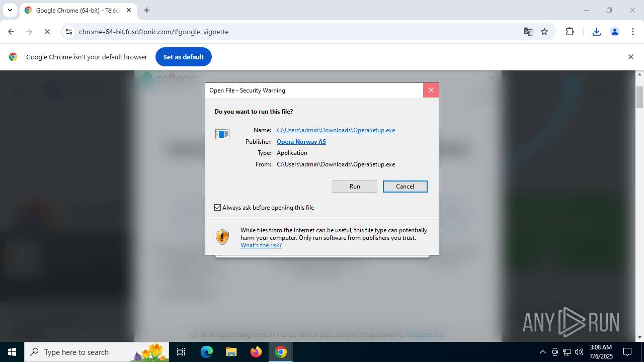Cancel the security warning dialog
This screenshot has width=644, height=362.
(405, 187)
